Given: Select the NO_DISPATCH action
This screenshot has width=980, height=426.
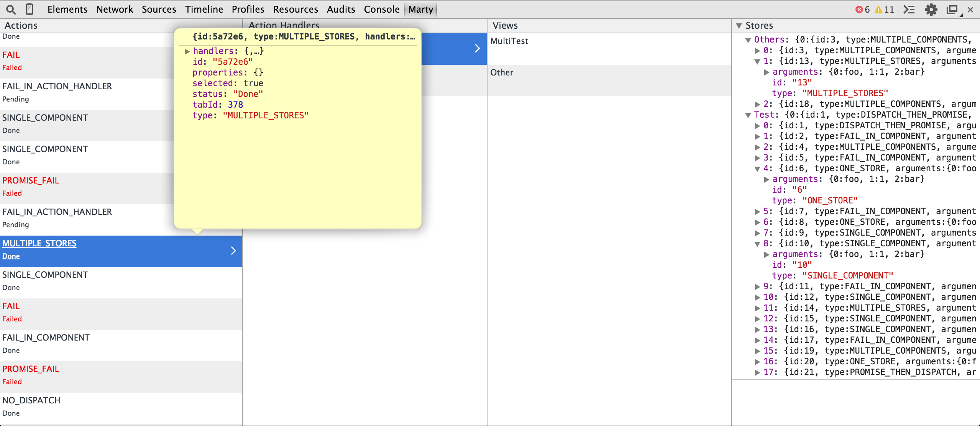Looking at the screenshot, I should [31, 400].
